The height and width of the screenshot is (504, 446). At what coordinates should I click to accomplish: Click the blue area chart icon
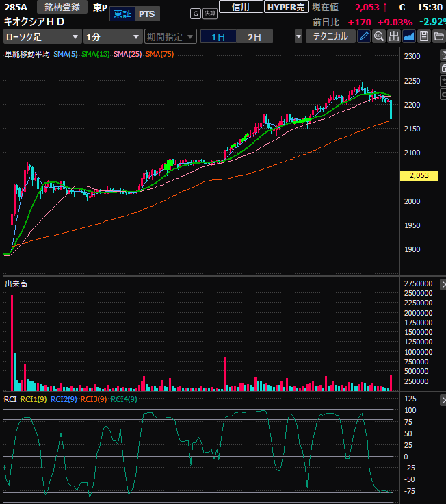click(x=409, y=37)
